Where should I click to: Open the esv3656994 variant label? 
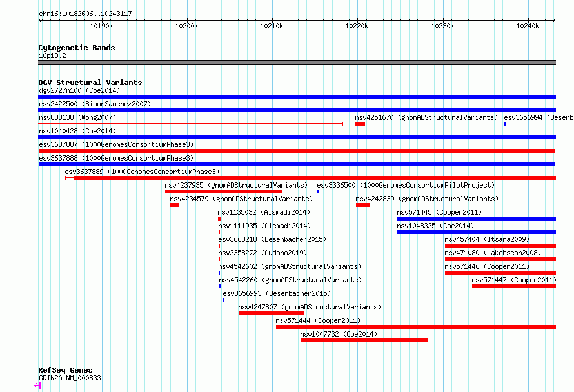click(539, 117)
